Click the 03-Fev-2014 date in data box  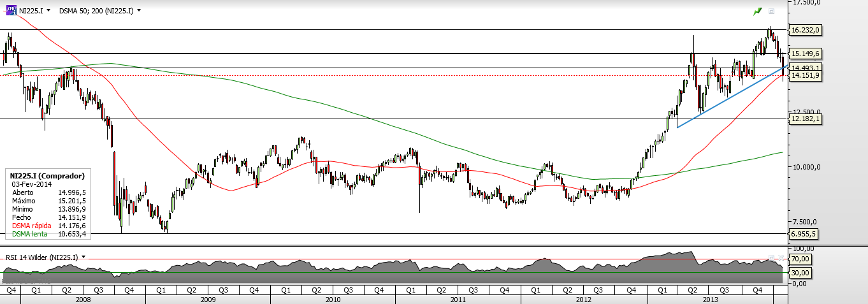[31, 183]
